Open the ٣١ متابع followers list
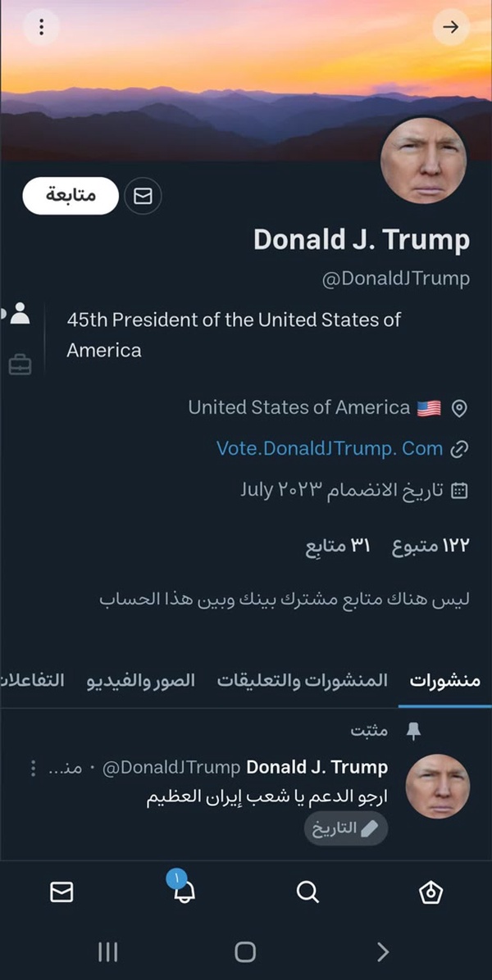The height and width of the screenshot is (980, 492). pyautogui.click(x=338, y=546)
